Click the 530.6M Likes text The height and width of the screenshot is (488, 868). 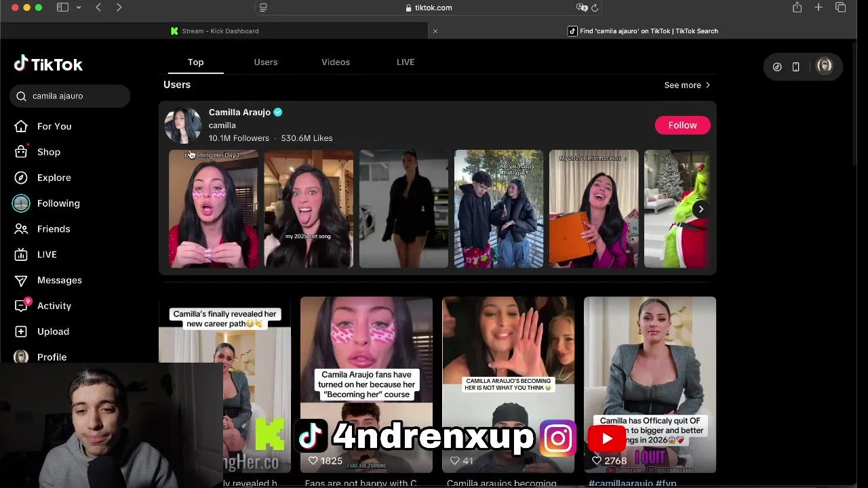(x=307, y=138)
